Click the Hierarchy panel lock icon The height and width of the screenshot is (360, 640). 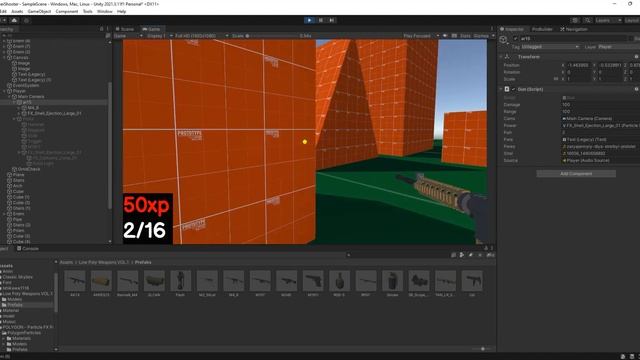point(102,29)
